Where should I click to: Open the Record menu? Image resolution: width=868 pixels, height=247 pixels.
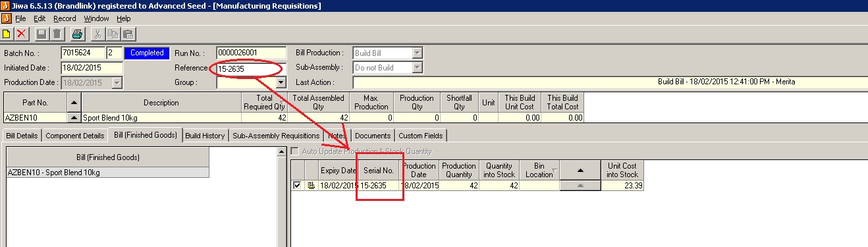[x=65, y=18]
